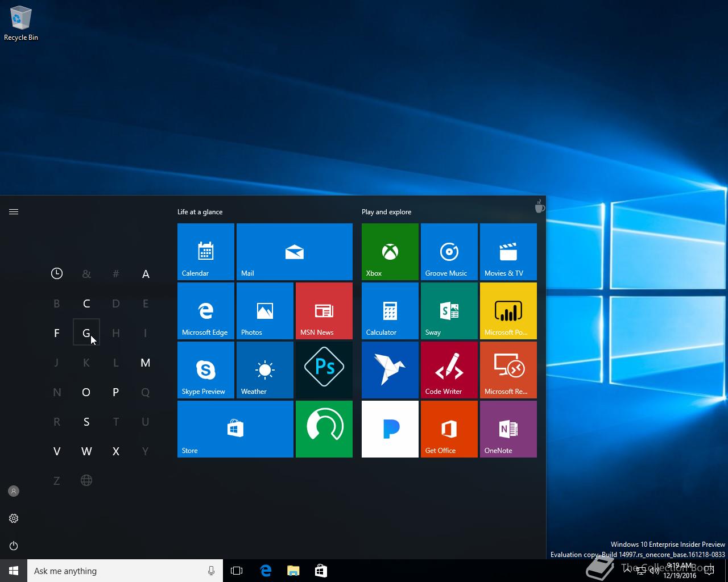Open File Explorer from taskbar
The image size is (728, 582).
(293, 571)
